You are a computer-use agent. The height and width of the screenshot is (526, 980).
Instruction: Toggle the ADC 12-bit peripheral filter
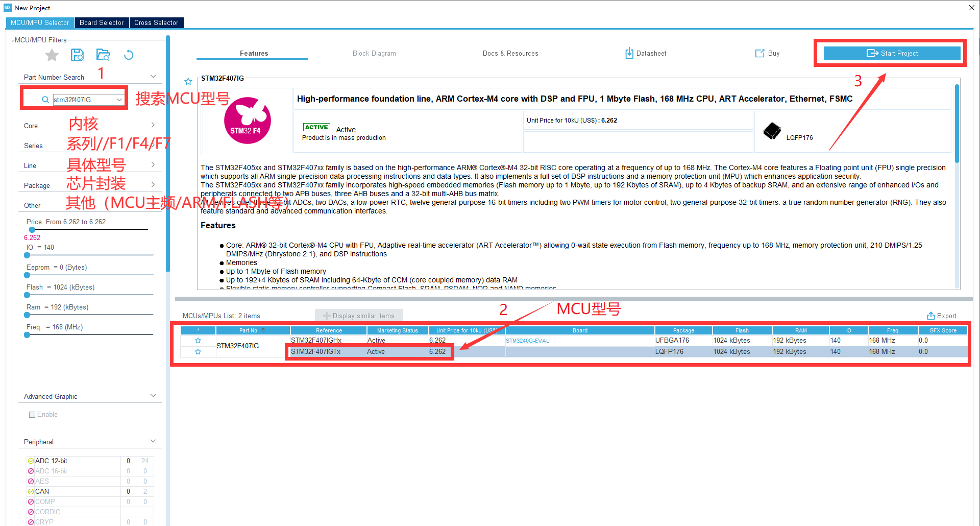31,461
